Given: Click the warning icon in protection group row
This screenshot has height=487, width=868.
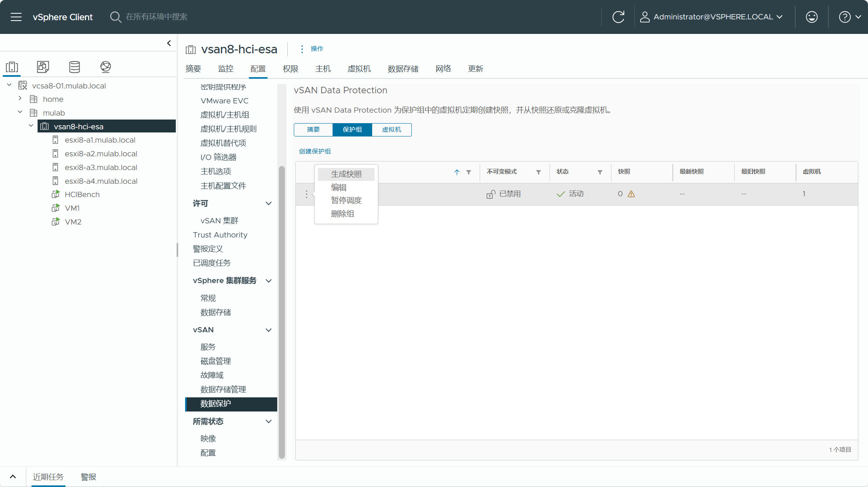Looking at the screenshot, I should point(632,194).
